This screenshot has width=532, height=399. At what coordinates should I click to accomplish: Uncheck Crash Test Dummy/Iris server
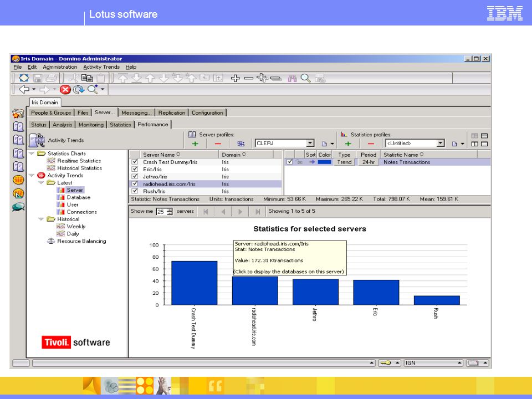(135, 162)
